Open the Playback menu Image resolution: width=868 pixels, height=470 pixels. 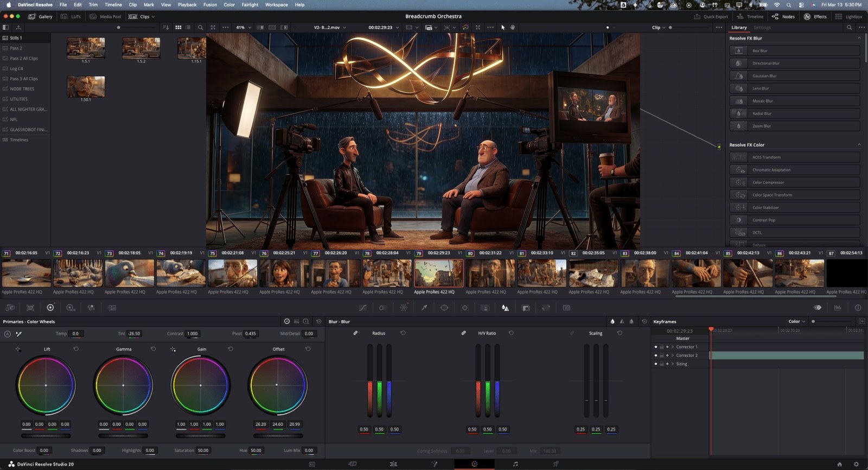187,4
